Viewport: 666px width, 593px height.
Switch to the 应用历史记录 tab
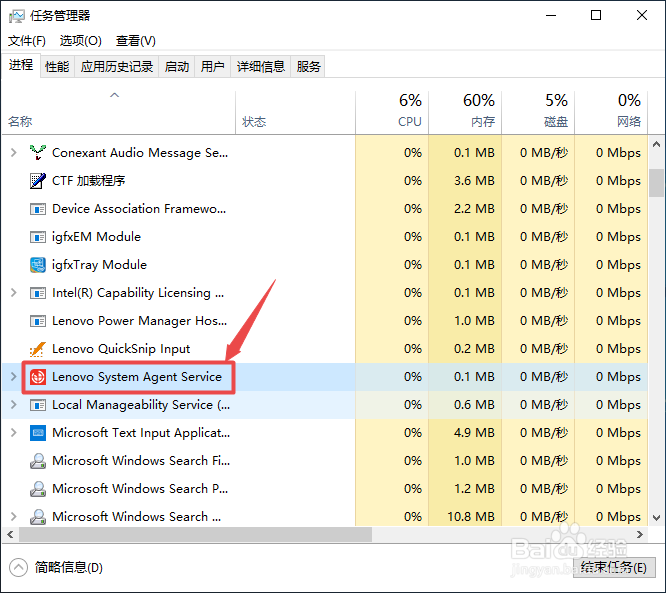(117, 67)
